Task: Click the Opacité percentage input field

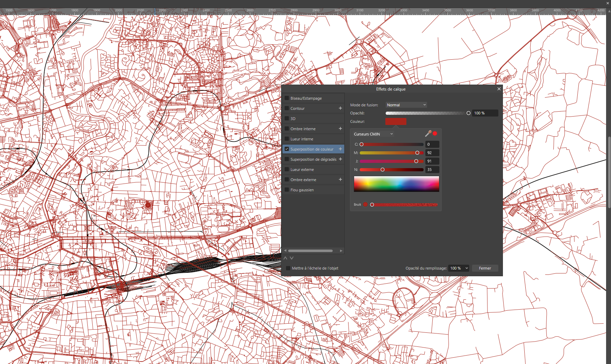Action: (x=485, y=113)
